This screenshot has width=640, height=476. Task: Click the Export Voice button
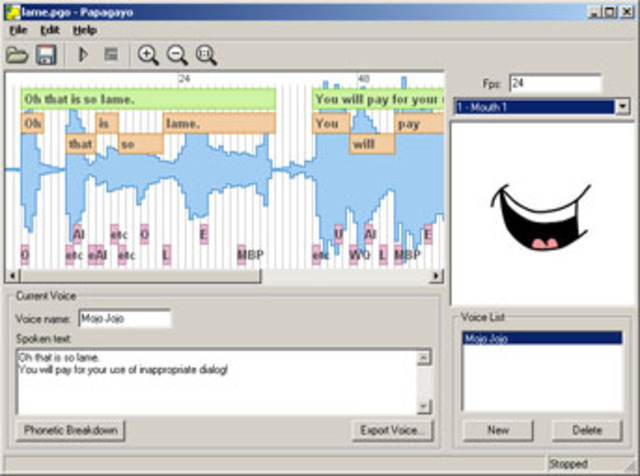click(x=392, y=430)
